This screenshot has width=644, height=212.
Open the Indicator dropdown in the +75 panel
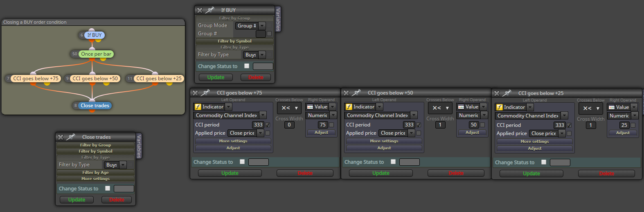point(213,107)
